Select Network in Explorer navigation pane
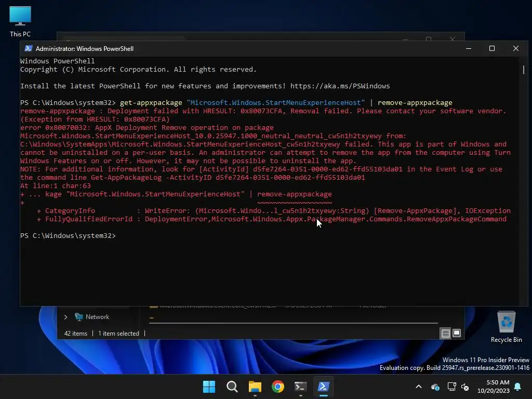This screenshot has height=399, width=532. click(x=97, y=317)
